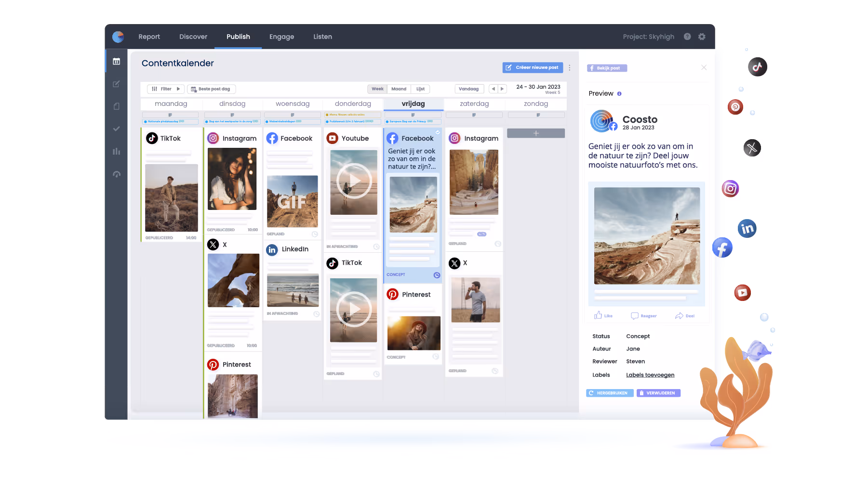Screen dimensions: 868x482
Task: Open the Discover tab
Action: [193, 37]
